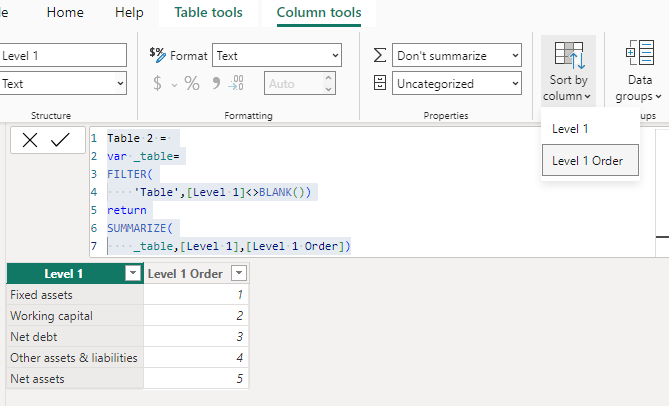Select the Level 1 Order column header
The height and width of the screenshot is (406, 669).
(x=185, y=273)
